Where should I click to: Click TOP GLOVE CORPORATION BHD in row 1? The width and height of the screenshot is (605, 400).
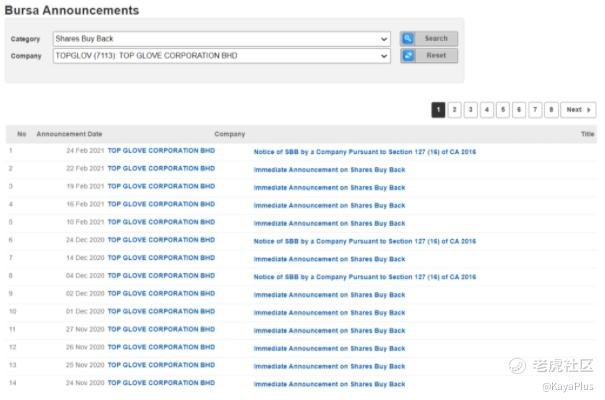click(x=161, y=150)
